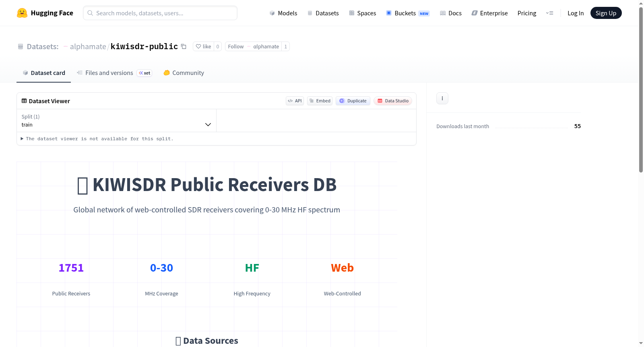Viewport: 644px width, 347px height.
Task: Switch to the Community tab
Action: 184,73
